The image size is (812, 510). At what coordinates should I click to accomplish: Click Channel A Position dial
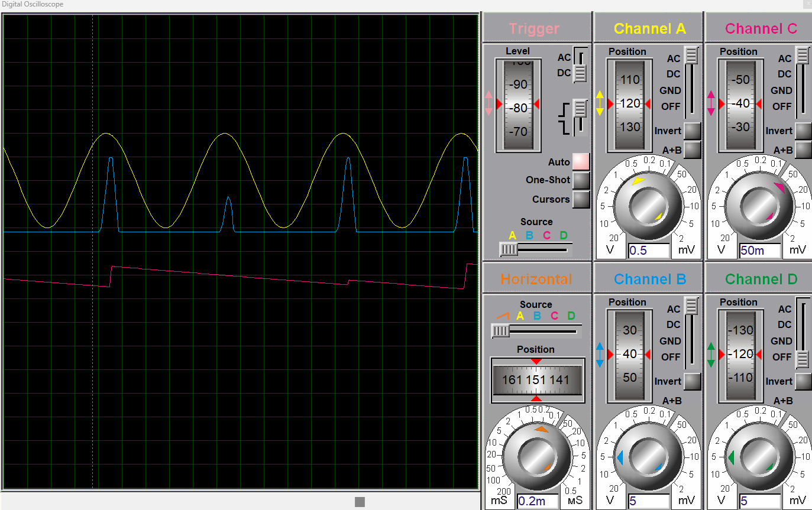(630, 105)
